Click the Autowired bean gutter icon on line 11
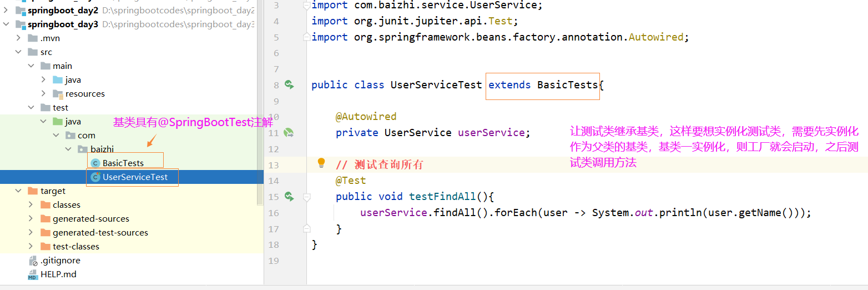868x290 pixels. (x=289, y=133)
